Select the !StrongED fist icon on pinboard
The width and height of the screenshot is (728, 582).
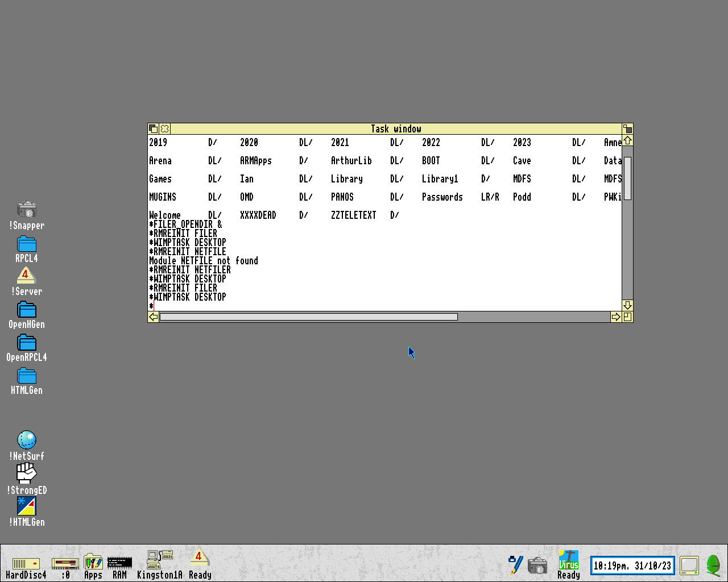27,473
